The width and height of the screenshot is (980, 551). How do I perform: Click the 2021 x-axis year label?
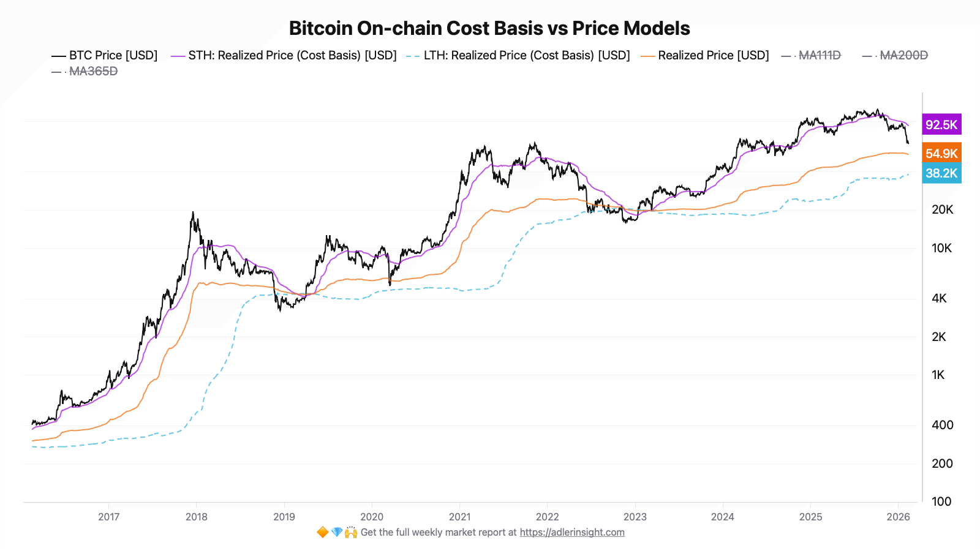click(x=459, y=517)
